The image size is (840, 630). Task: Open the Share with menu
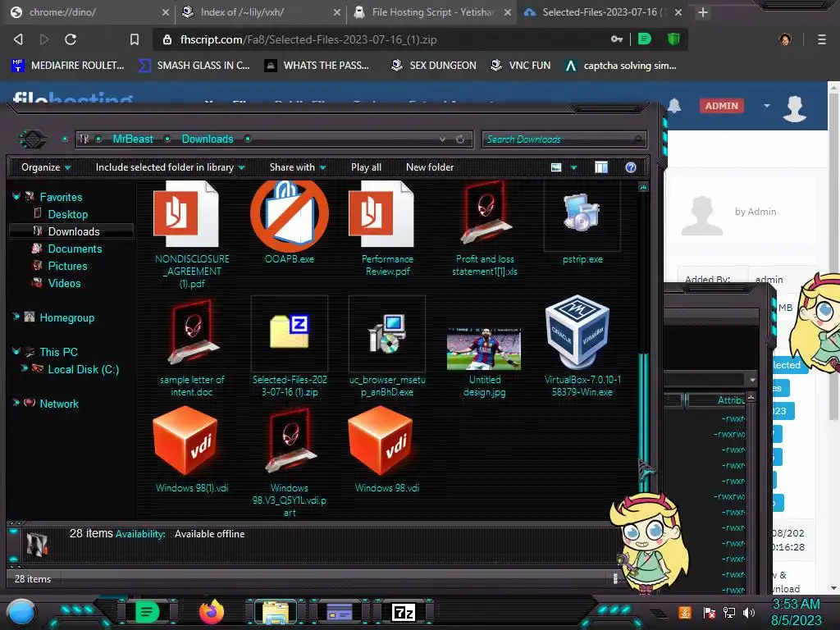coord(298,167)
